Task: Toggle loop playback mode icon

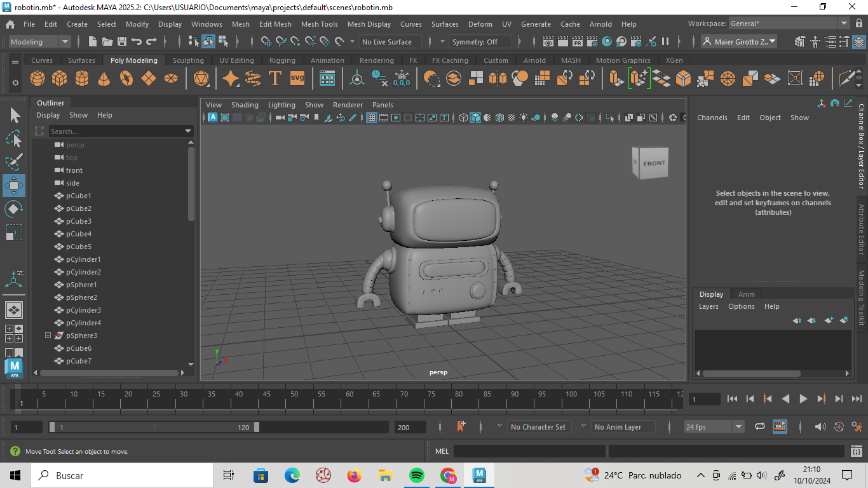Action: point(759,427)
